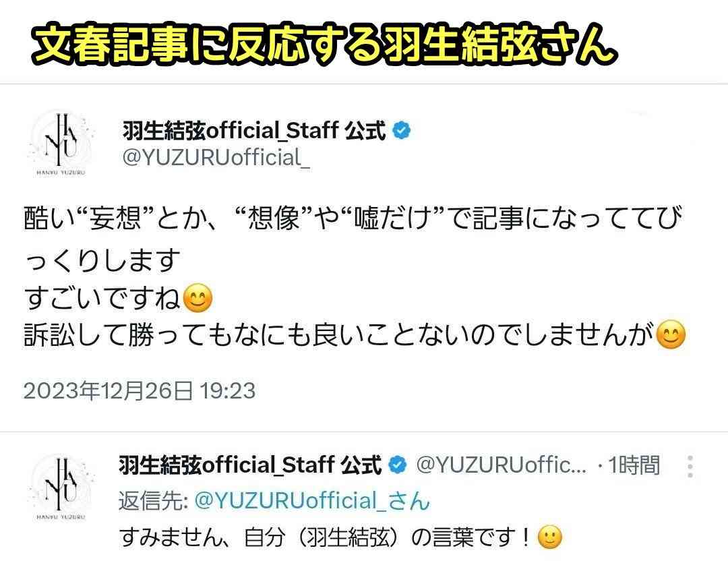Click verified badge on the reply tweet
This screenshot has width=728, height=561.
click(x=398, y=465)
